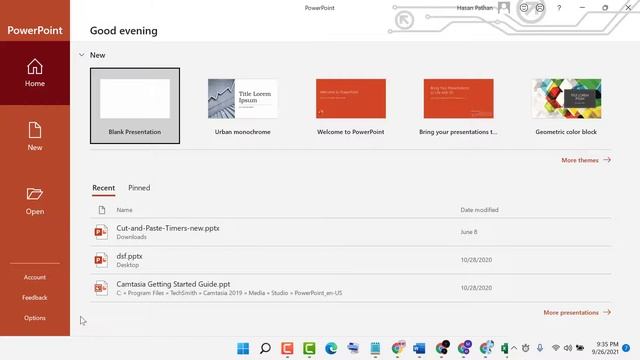Open the volume speaker icon in tray
The height and width of the screenshot is (360, 640).
pos(568,348)
